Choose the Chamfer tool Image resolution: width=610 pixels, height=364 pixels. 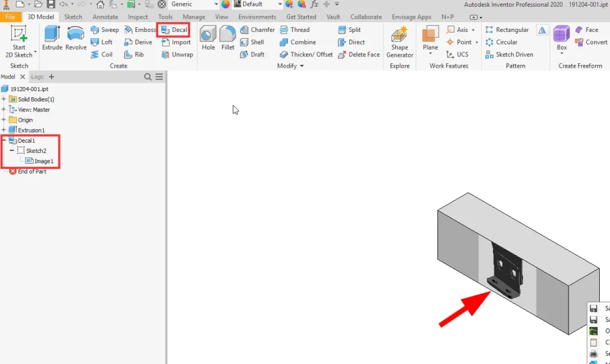pos(258,30)
